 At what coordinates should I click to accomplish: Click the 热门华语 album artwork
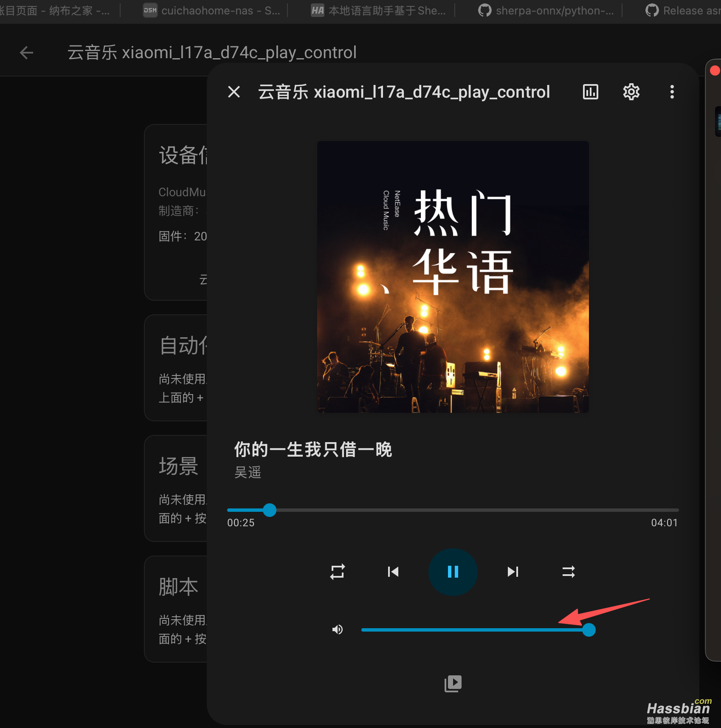[453, 277]
